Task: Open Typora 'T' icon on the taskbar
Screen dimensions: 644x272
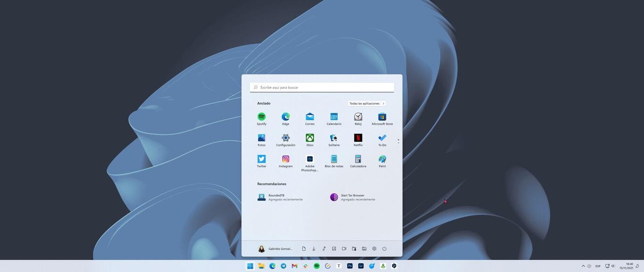Action: tap(339, 266)
